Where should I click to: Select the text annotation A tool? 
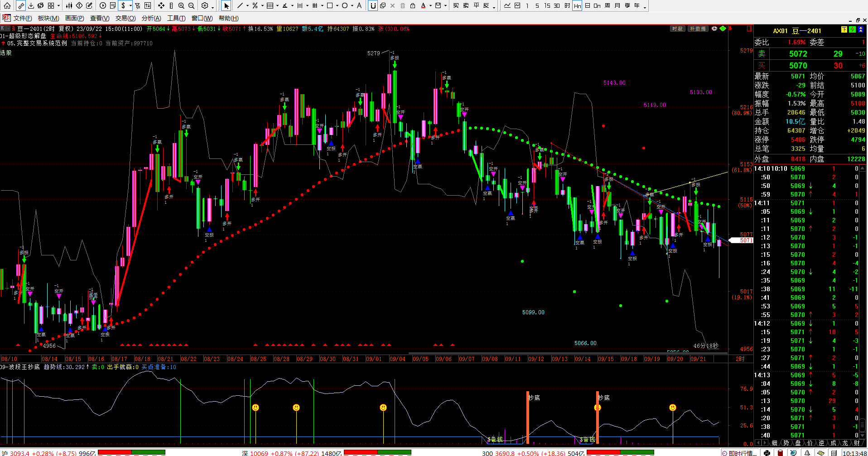coord(359,5)
